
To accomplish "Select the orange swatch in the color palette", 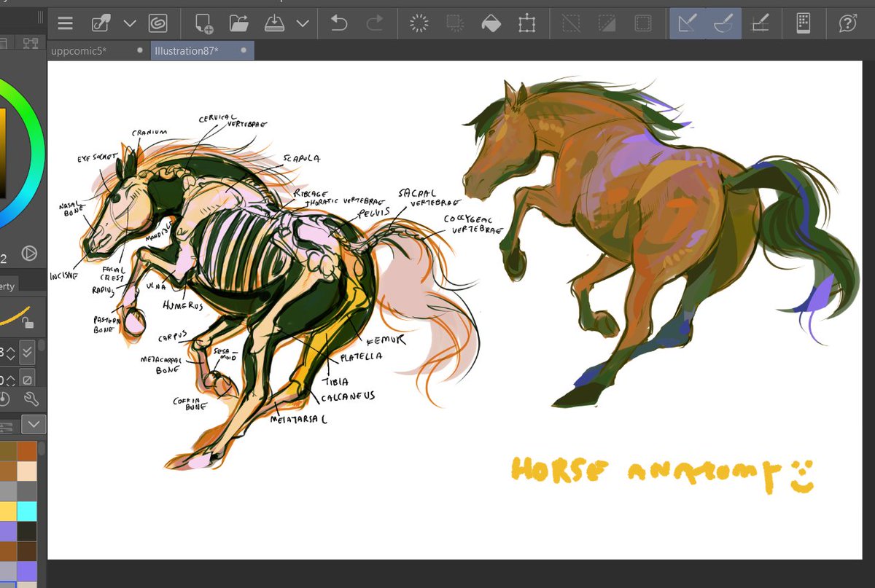I will pos(27,450).
